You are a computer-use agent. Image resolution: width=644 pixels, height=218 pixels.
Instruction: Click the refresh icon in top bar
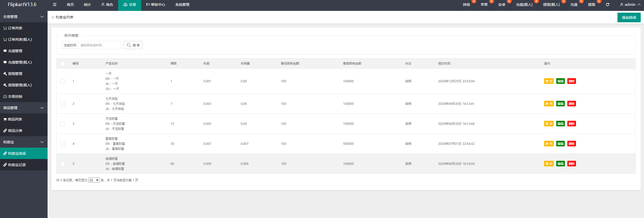click(607, 5)
